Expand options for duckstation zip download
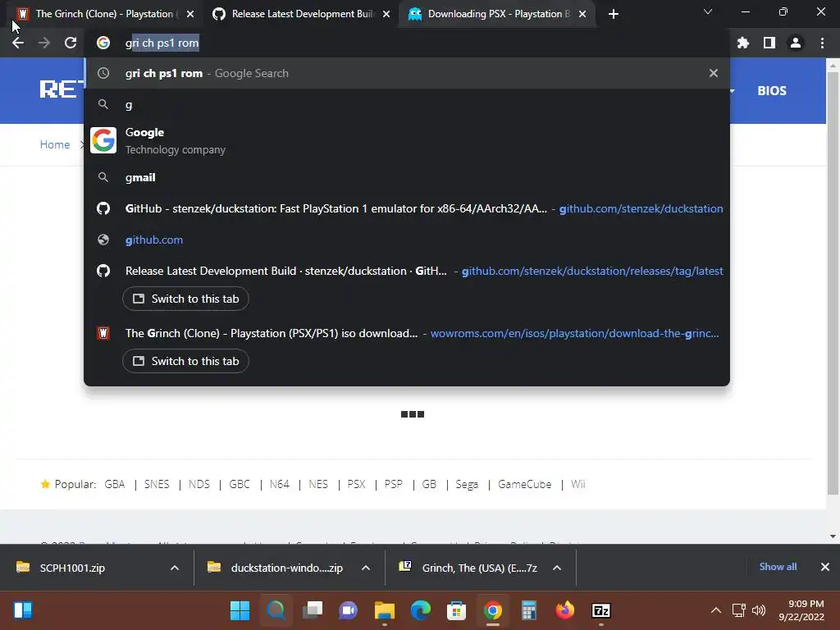The image size is (840, 630). [366, 568]
